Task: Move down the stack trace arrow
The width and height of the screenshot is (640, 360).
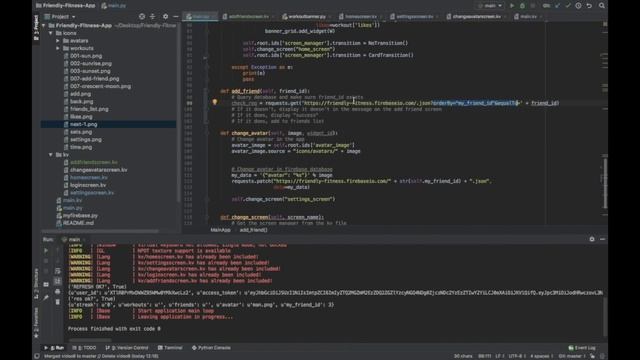Action: pos(58,261)
